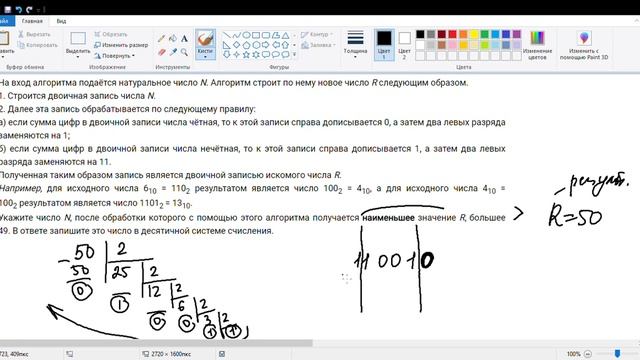This screenshot has width=640, height=360.
Task: Select the Text tool (letter A)
Action: (184, 39)
